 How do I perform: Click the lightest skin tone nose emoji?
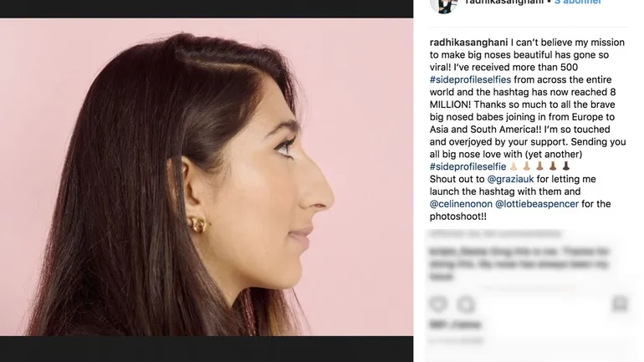pos(514,166)
